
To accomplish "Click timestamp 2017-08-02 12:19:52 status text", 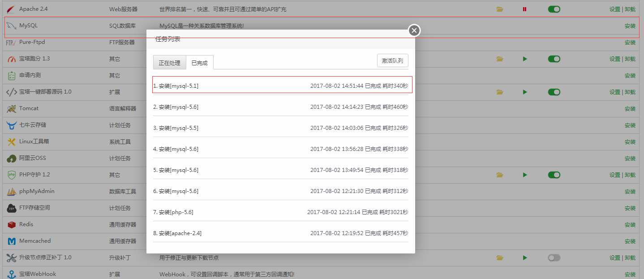I will point(359,233).
